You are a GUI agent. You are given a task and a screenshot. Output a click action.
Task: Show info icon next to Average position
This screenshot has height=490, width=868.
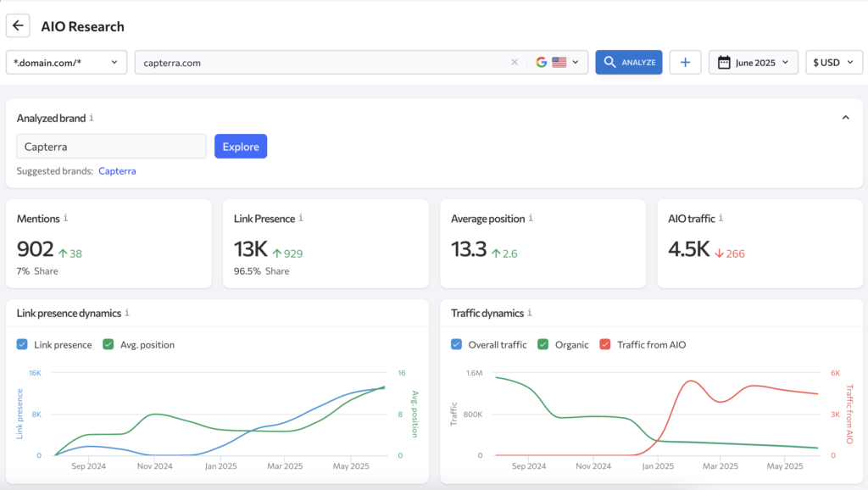click(531, 218)
